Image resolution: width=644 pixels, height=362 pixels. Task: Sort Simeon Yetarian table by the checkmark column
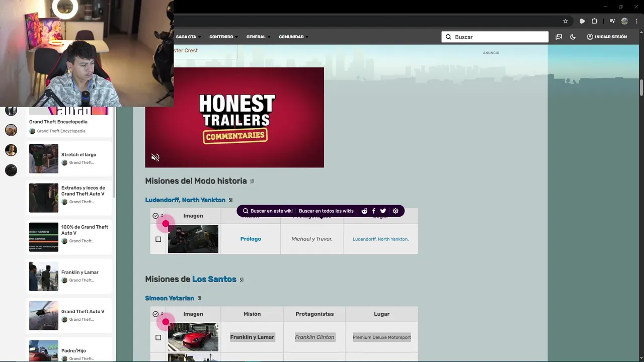click(x=162, y=314)
